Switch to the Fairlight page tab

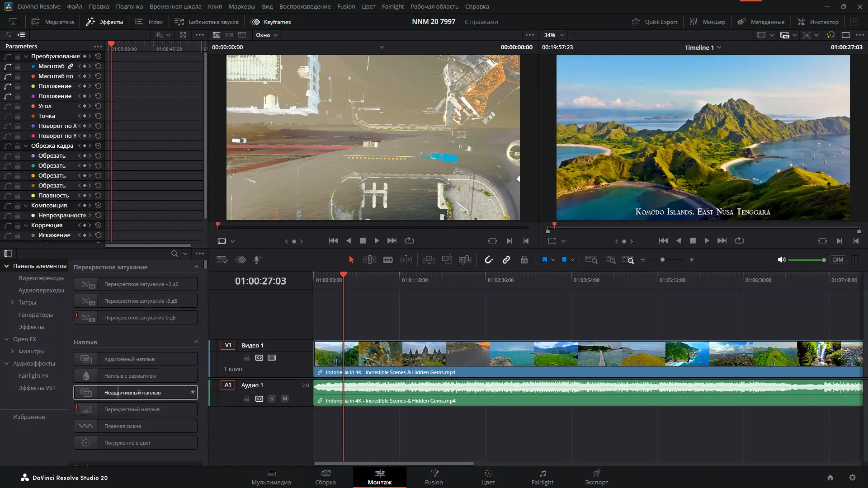pos(542,477)
